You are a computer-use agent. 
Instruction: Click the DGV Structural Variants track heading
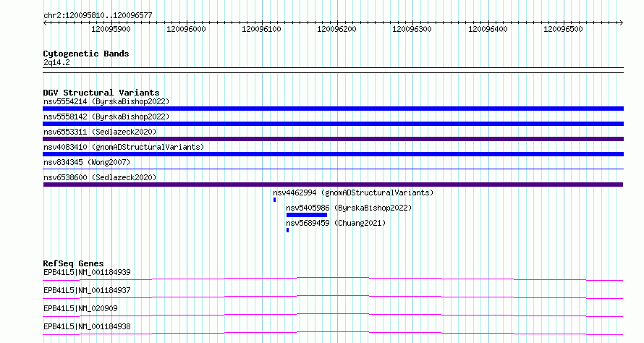click(101, 93)
